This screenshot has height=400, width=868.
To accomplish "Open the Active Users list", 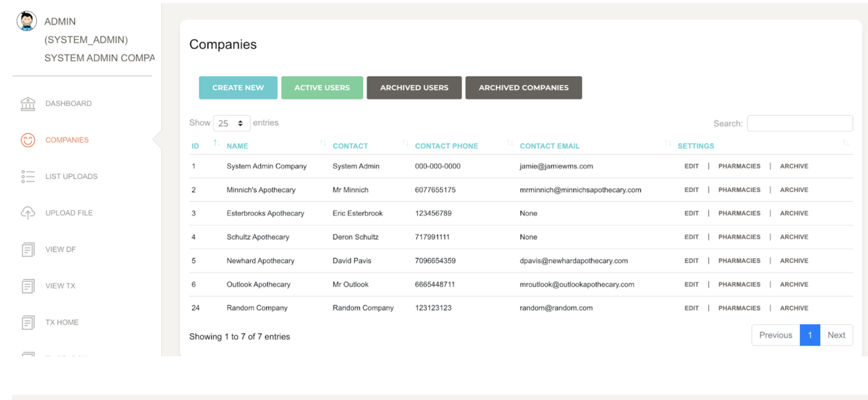I will pyautogui.click(x=322, y=88).
